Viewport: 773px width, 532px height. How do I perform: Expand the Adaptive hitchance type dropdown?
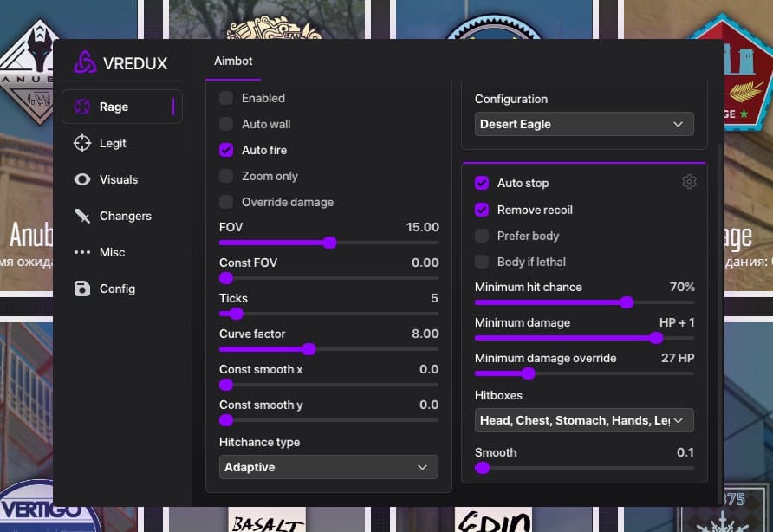328,467
